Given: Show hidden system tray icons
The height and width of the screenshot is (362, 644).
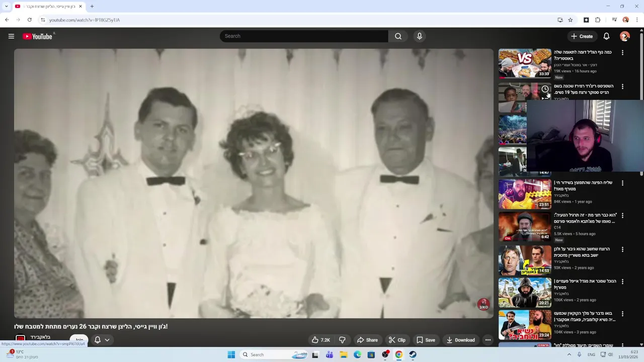Looking at the screenshot, I should (569, 354).
